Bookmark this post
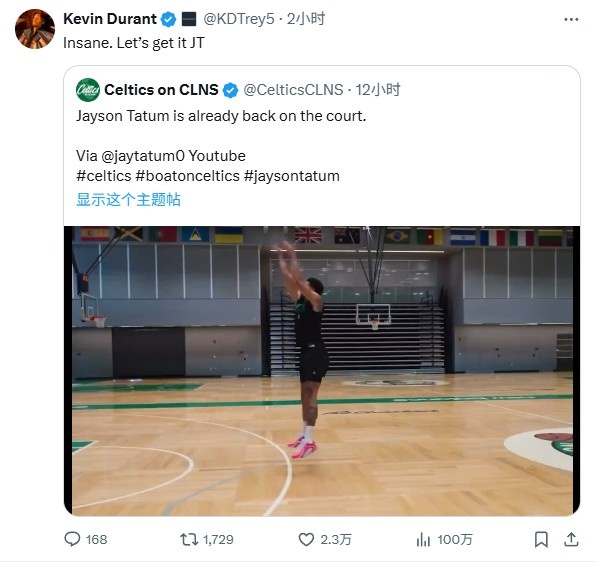Image resolution: width=597 pixels, height=563 pixels. click(541, 539)
